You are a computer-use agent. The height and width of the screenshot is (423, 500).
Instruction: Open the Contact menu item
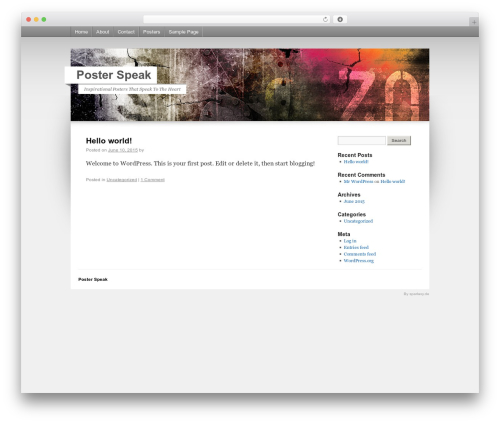126,32
